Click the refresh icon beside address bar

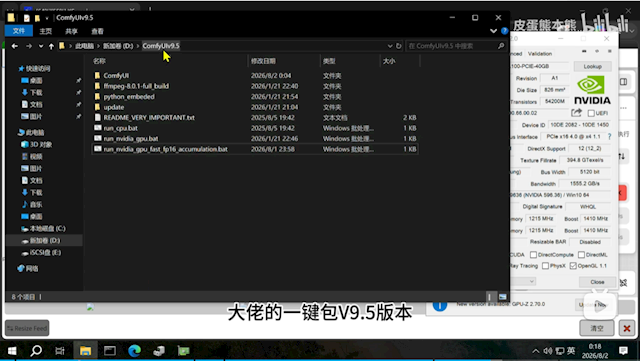(x=399, y=46)
